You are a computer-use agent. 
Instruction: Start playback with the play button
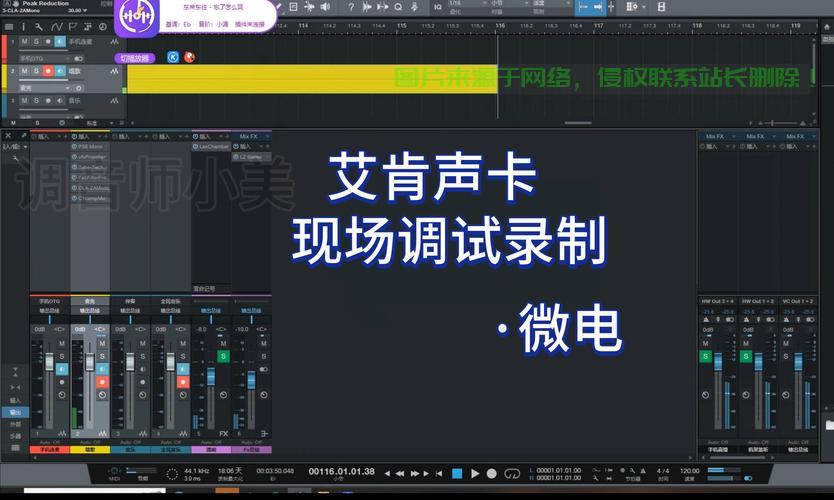tap(475, 473)
